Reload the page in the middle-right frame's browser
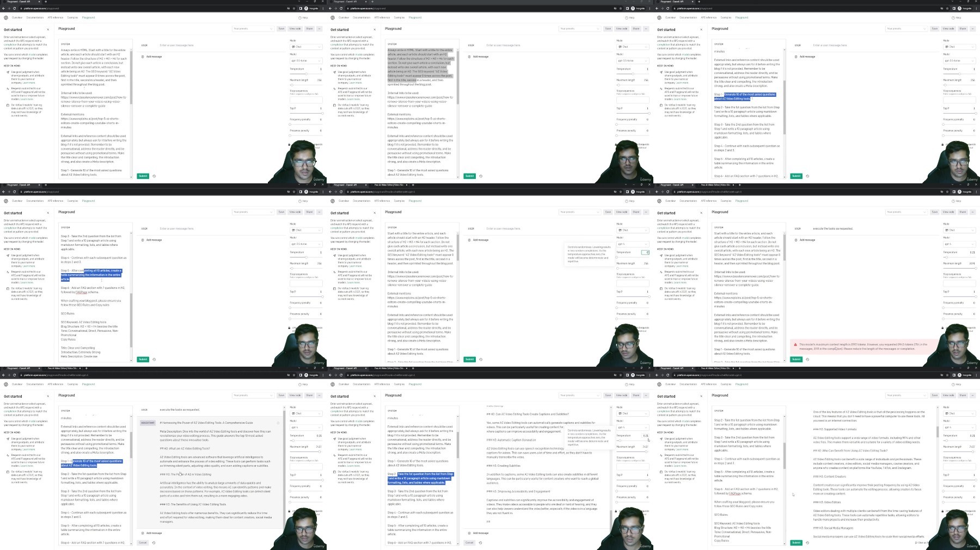The image size is (980, 550). [x=668, y=191]
